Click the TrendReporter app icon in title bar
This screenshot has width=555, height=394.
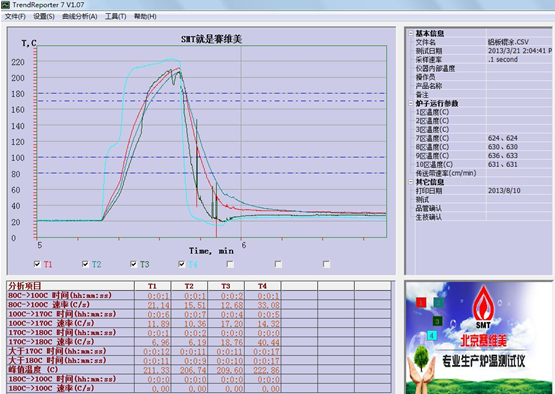pos(5,5)
